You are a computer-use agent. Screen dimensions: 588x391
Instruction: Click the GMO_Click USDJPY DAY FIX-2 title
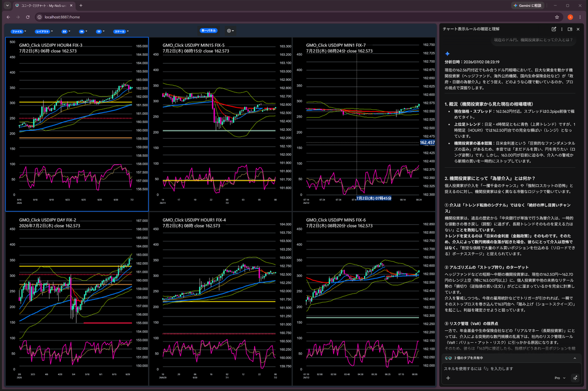[x=48, y=220]
